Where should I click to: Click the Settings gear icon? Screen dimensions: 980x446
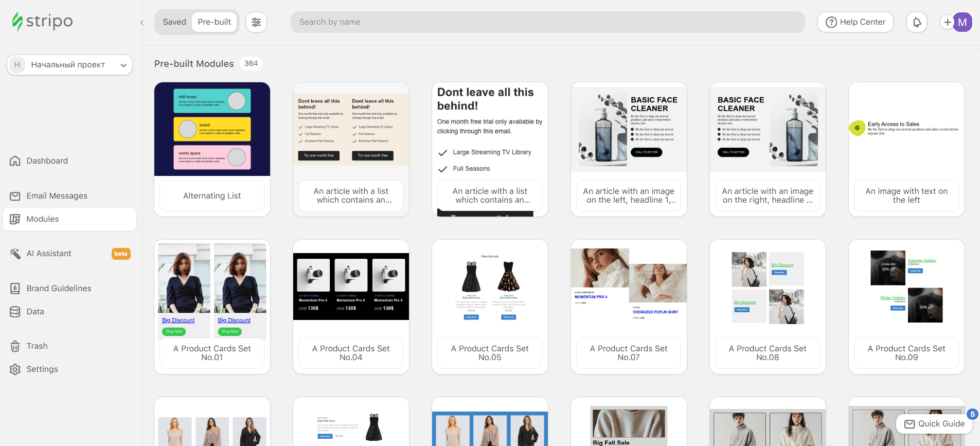point(15,369)
